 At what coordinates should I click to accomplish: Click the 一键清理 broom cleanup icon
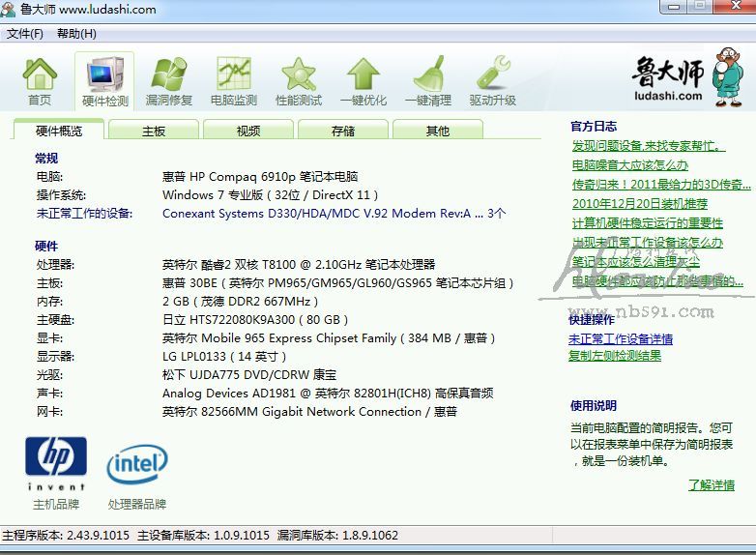click(428, 81)
